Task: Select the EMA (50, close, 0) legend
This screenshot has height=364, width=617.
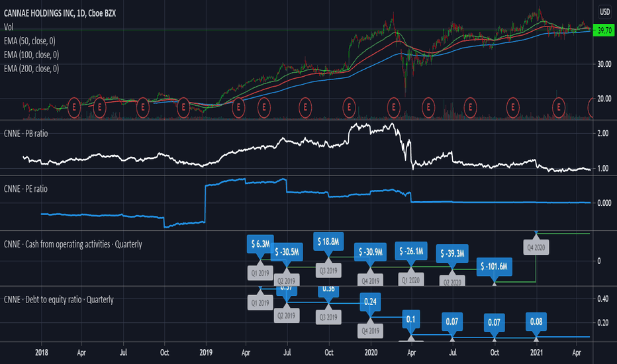Action: click(x=30, y=41)
